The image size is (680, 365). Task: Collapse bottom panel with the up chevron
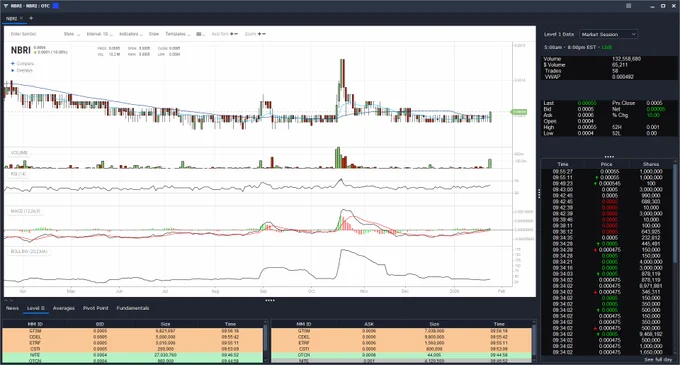point(6,300)
